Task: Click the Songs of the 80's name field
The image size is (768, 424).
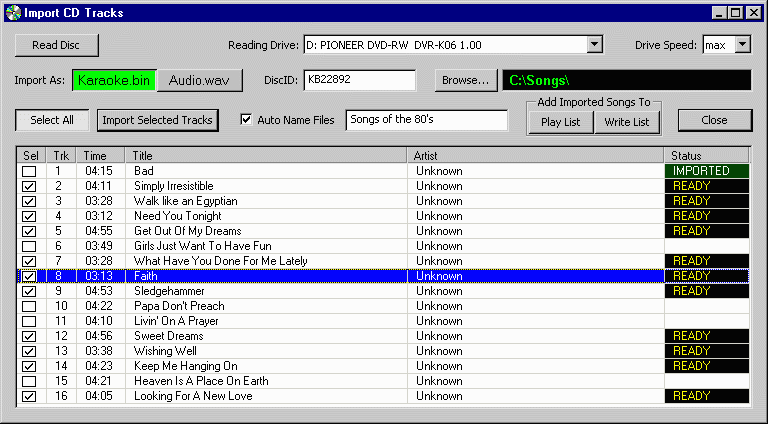Action: [x=427, y=120]
